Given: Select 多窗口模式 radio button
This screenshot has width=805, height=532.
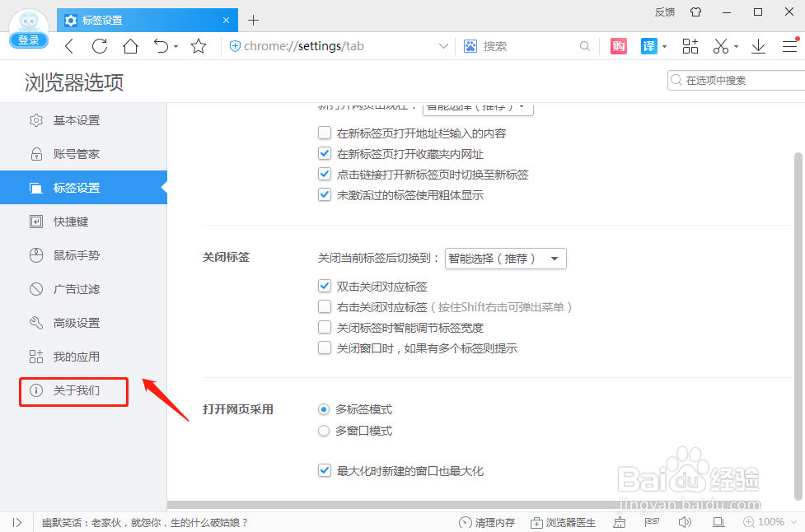Looking at the screenshot, I should (x=324, y=431).
